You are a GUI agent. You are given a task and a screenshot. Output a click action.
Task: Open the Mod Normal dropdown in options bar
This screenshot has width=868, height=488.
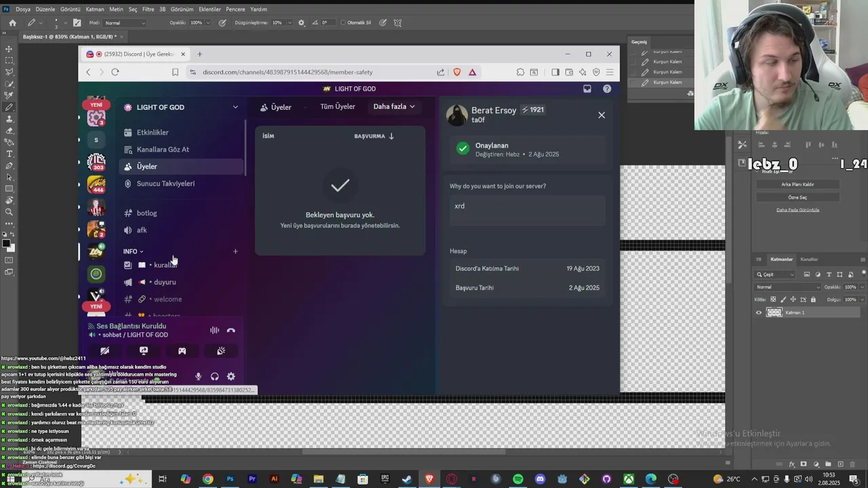point(125,22)
